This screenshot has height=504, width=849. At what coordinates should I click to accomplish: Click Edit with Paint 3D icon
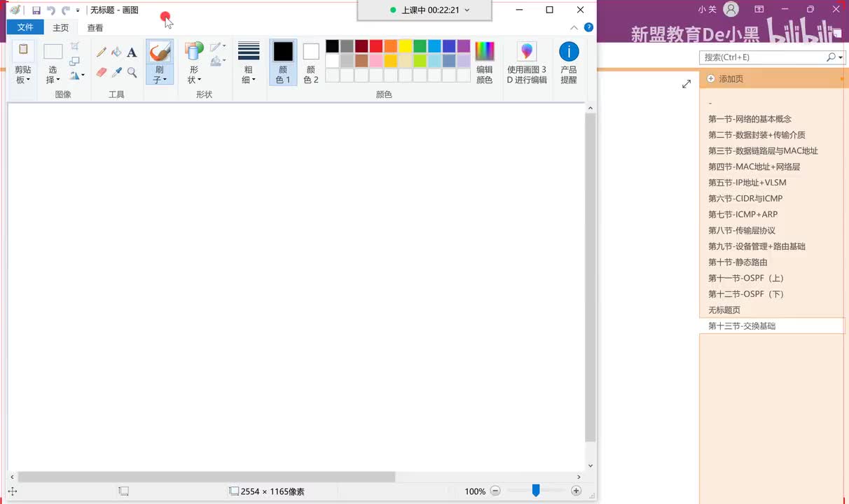coord(527,51)
